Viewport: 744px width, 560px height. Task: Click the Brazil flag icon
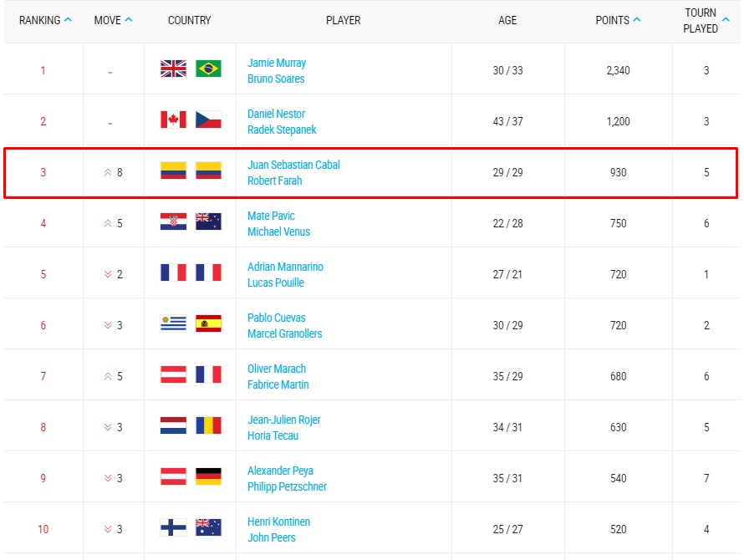click(208, 69)
